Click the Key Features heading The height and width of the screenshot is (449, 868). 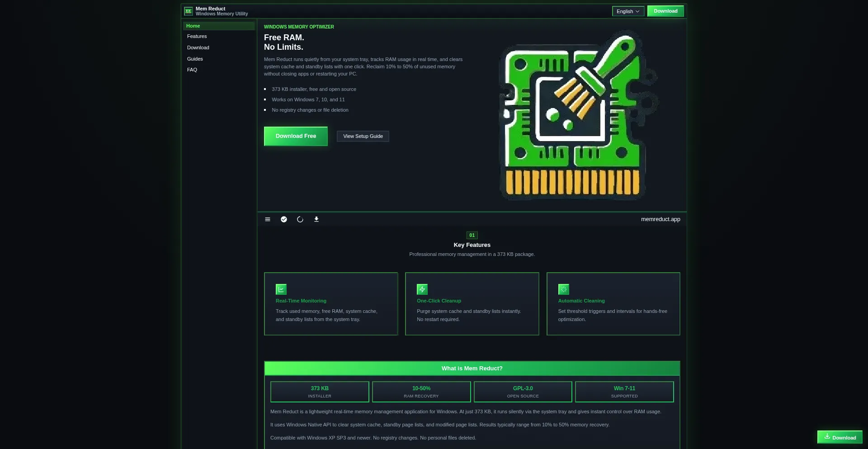[x=472, y=245]
